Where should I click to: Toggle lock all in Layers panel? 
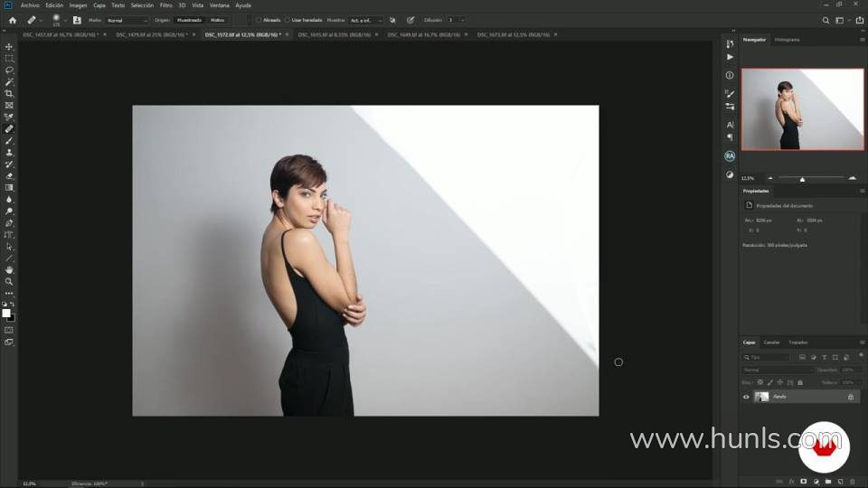coord(800,382)
